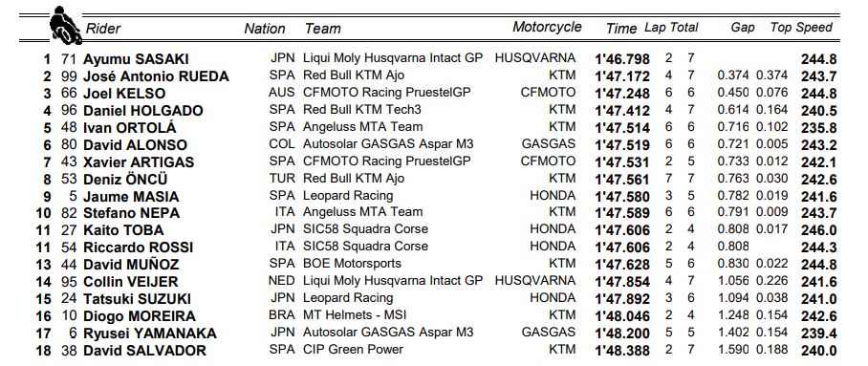Viewport: 868px width, 366px height.
Task: Click the Top Speed column header
Action: pyautogui.click(x=801, y=28)
